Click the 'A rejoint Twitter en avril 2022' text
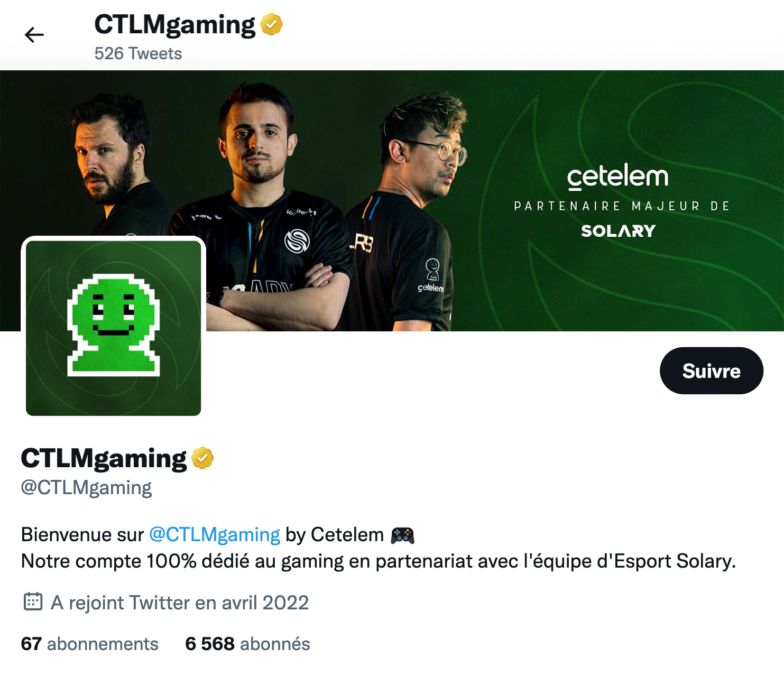784x686 pixels. 180,602
